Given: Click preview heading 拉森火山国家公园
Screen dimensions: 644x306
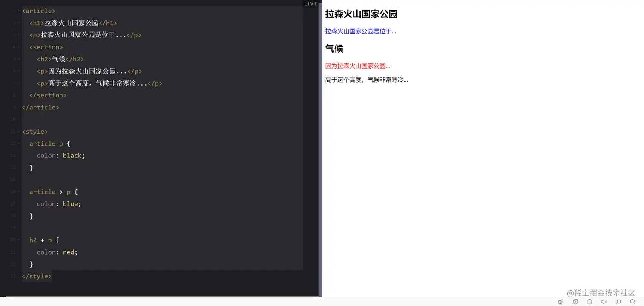Looking at the screenshot, I should pos(361,14).
